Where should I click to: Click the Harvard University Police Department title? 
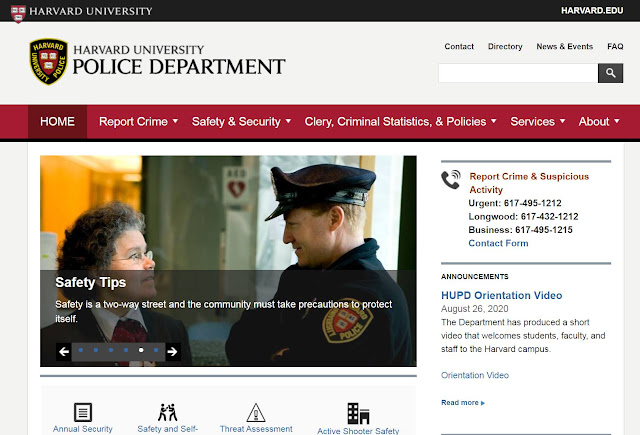tap(179, 60)
